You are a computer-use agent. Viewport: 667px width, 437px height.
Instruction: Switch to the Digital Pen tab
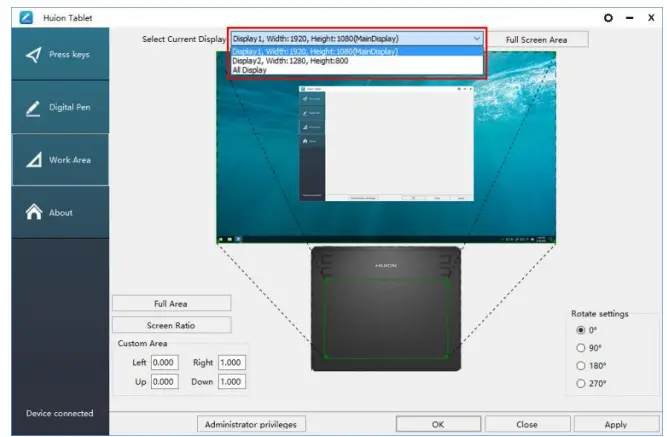[60, 107]
